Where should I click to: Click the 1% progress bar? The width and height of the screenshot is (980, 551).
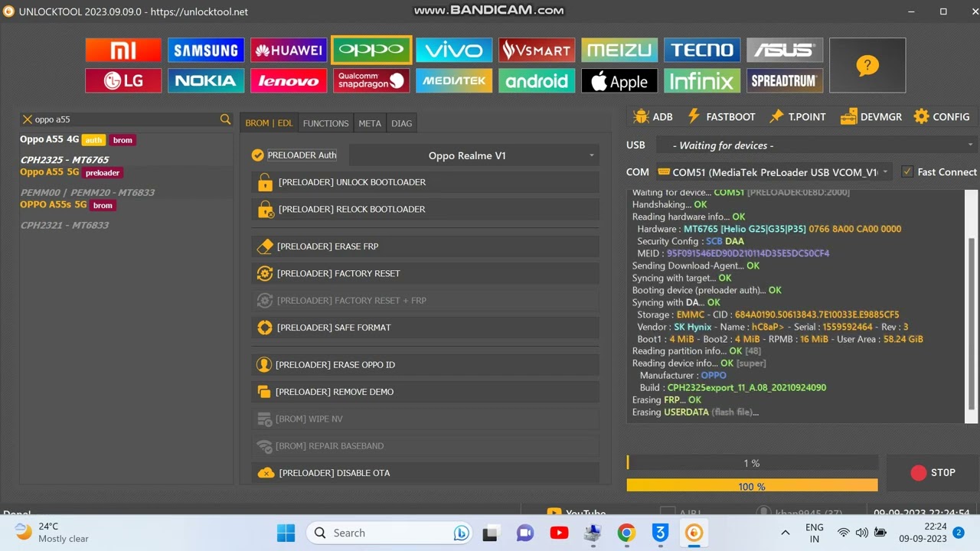pyautogui.click(x=752, y=463)
